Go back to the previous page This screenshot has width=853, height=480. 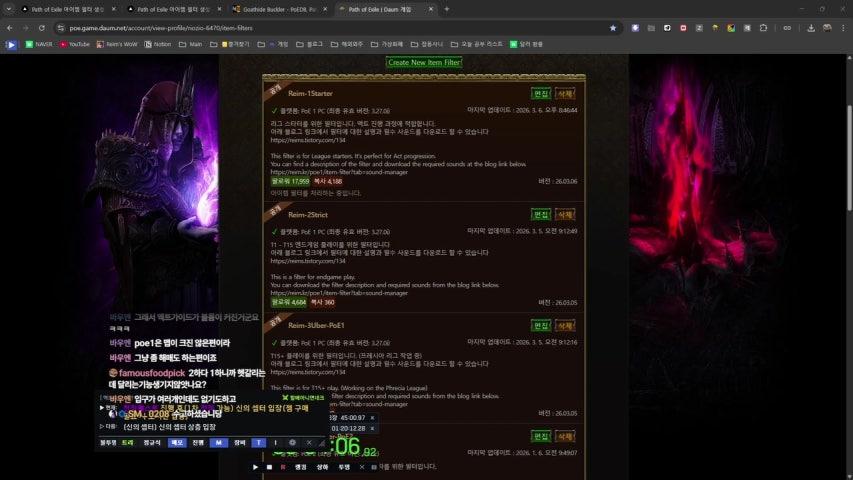tap(10, 28)
